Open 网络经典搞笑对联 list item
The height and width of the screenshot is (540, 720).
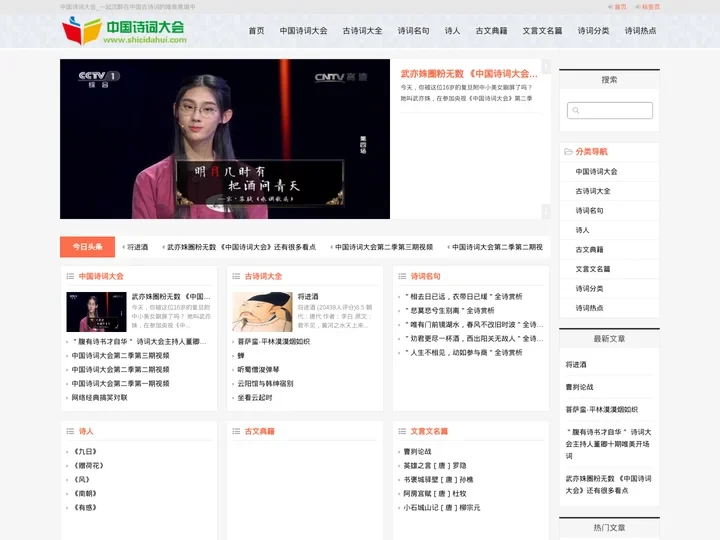[x=99, y=398]
